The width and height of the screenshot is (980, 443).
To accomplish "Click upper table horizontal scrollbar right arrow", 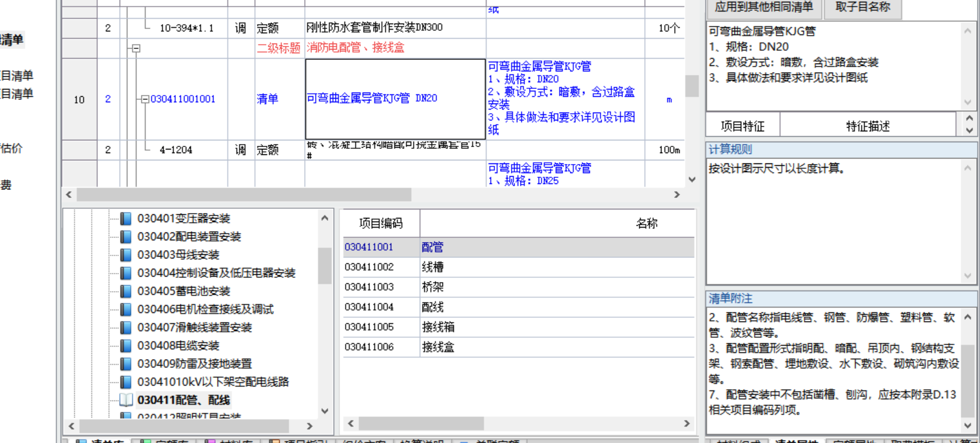I will [677, 194].
